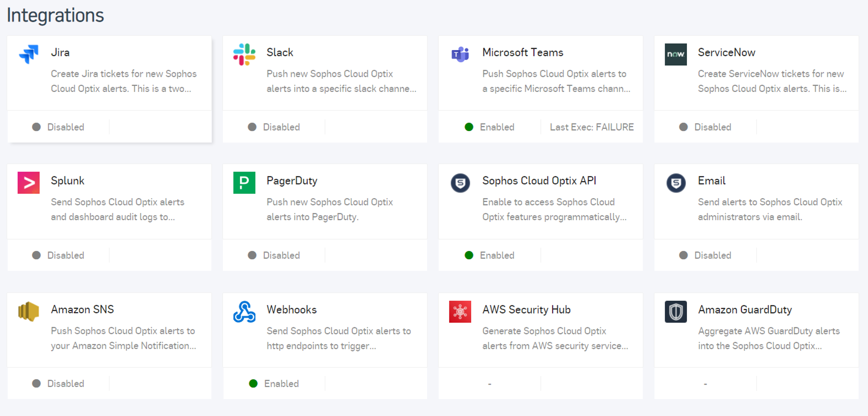Click the Email integration icon
The width and height of the screenshot is (868, 416).
tap(676, 183)
